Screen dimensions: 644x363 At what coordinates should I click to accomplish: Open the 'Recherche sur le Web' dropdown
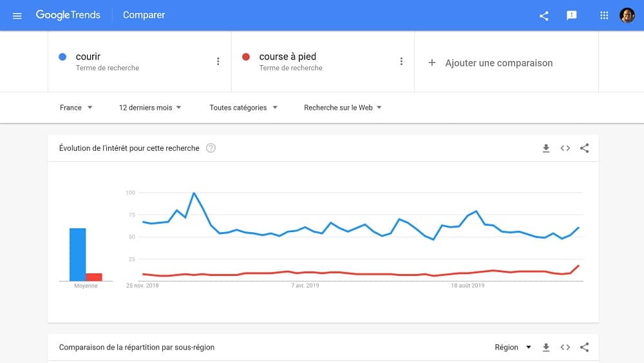click(x=343, y=108)
